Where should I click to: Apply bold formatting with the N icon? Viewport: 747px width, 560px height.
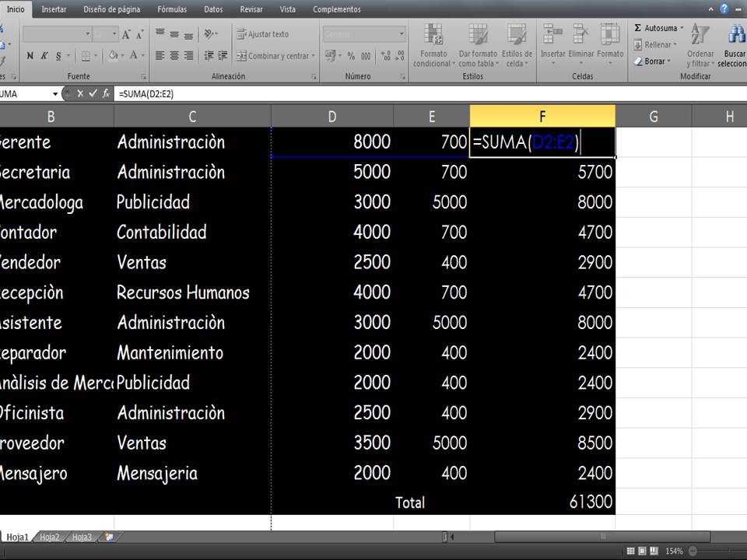(x=30, y=56)
